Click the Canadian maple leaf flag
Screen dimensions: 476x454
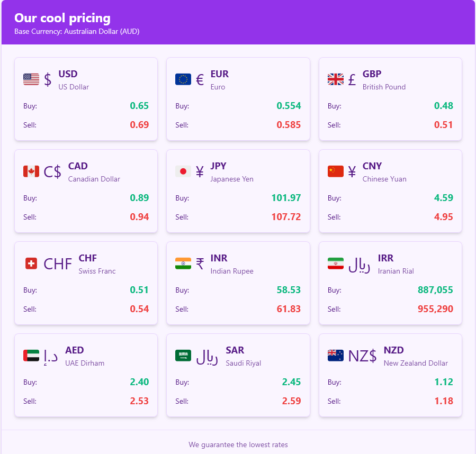pos(31,171)
